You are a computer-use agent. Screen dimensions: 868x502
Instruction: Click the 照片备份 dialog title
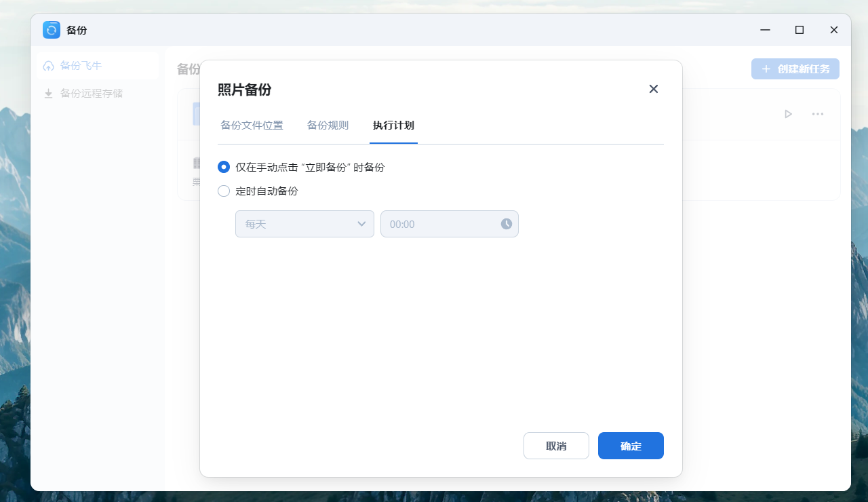click(x=244, y=90)
